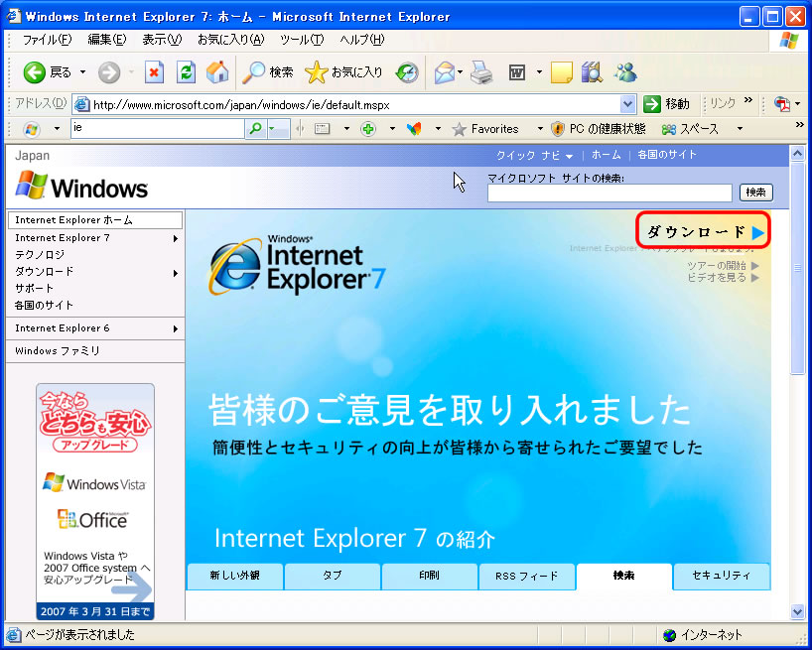Open the 編集(E) menu
The image size is (812, 650).
pyautogui.click(x=106, y=40)
